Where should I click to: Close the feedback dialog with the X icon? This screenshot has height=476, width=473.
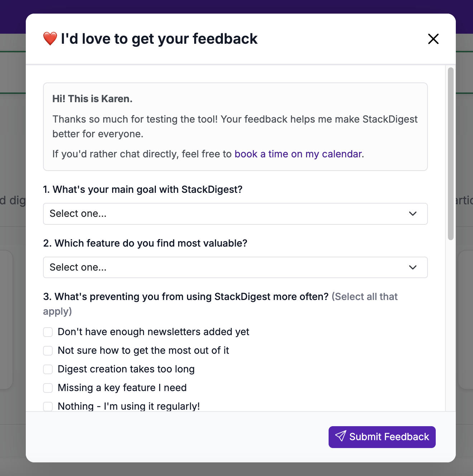pyautogui.click(x=433, y=39)
